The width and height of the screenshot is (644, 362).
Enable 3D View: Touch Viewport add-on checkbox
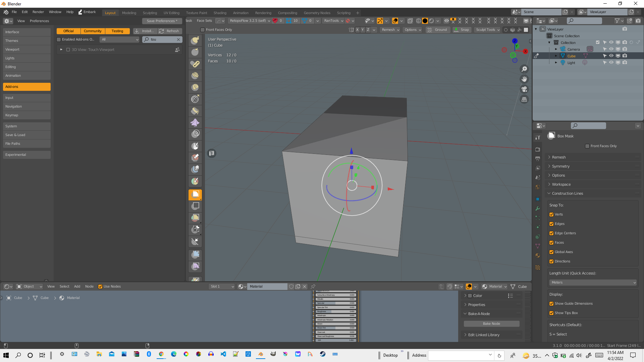click(x=68, y=50)
